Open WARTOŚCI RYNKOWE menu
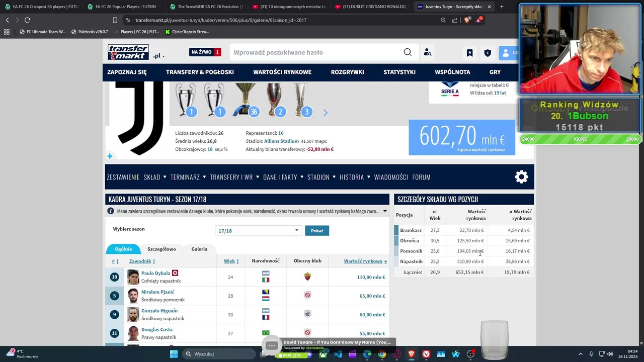The width and height of the screenshot is (644, 362). [282, 72]
